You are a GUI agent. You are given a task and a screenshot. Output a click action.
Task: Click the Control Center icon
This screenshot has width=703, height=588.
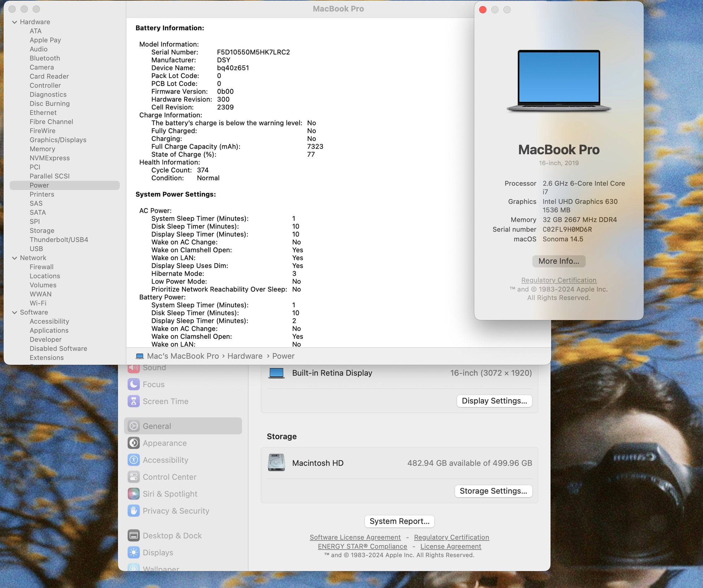coord(134,477)
